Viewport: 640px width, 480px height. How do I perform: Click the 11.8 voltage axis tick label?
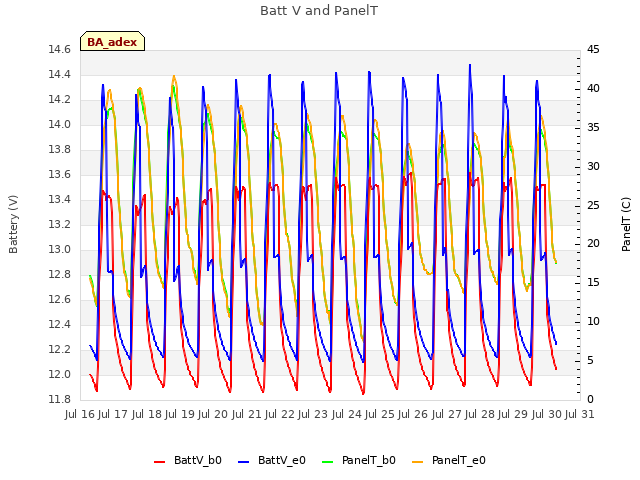(x=60, y=399)
